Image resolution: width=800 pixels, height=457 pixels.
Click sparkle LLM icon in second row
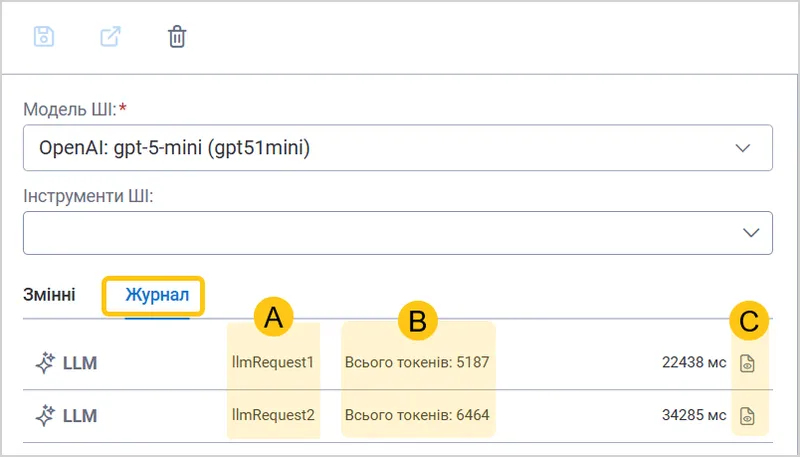tap(45, 416)
